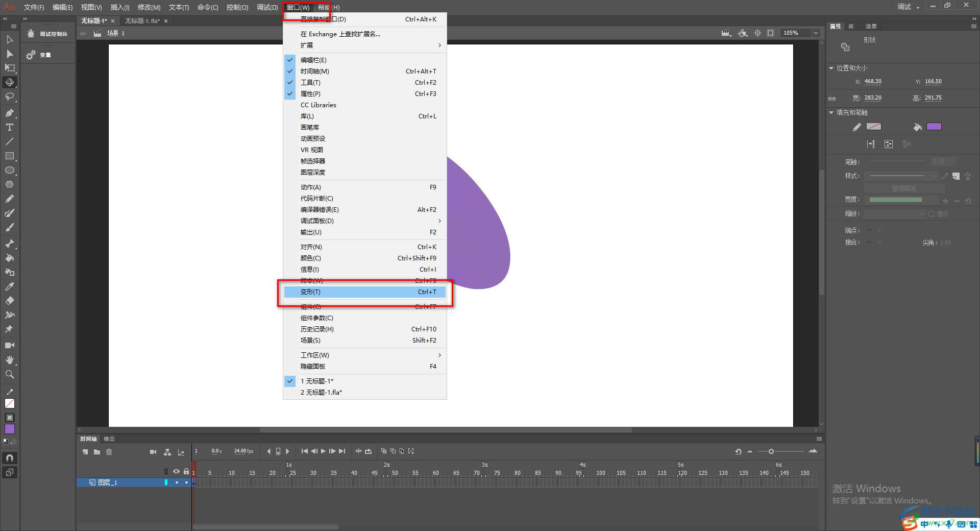Uncheck 工具(T) in Window menu

click(365, 83)
